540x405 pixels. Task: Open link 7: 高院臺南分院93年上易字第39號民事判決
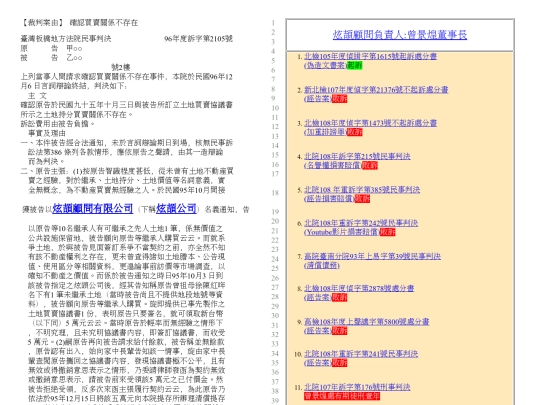[x=372, y=256]
